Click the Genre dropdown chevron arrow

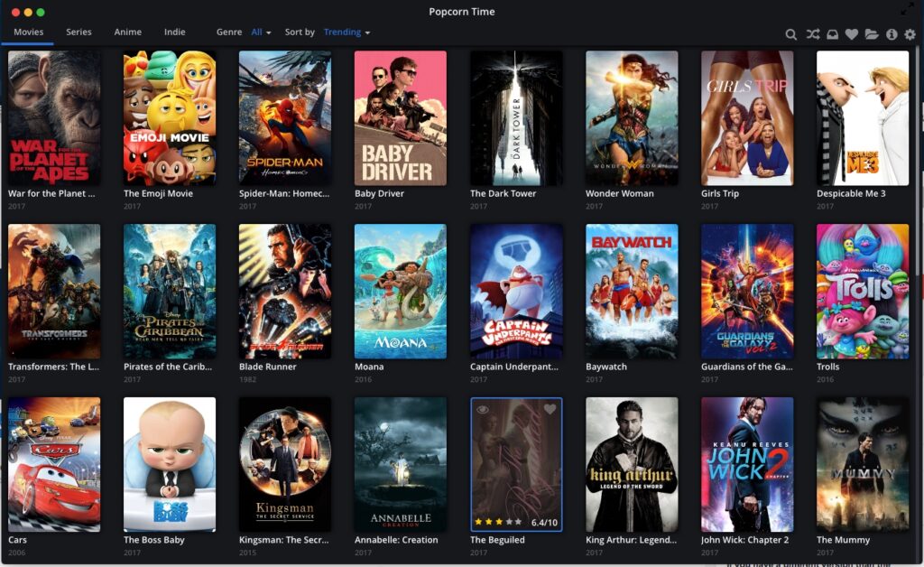click(x=269, y=32)
